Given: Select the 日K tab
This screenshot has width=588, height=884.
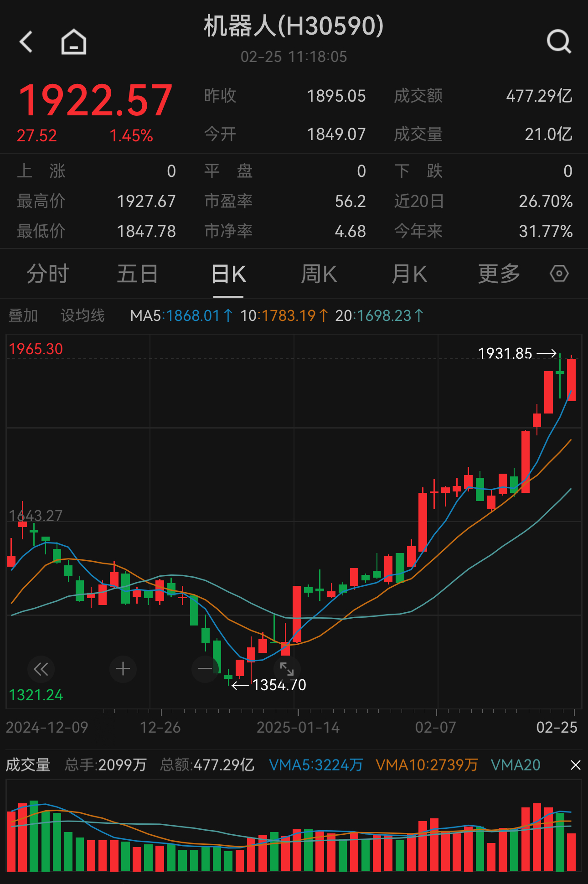Looking at the screenshot, I should [x=229, y=274].
